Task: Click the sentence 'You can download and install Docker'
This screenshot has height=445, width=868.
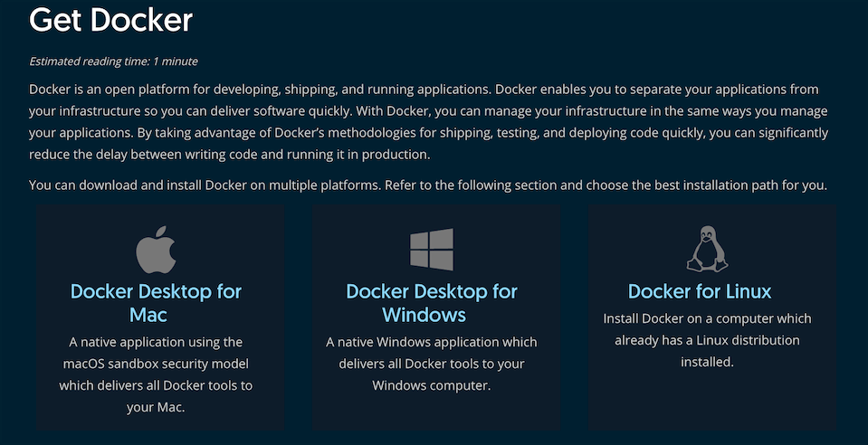Action: click(x=428, y=185)
